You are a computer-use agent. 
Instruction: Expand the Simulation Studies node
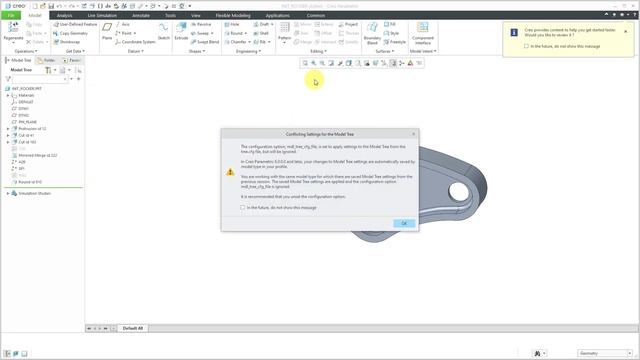point(8,193)
